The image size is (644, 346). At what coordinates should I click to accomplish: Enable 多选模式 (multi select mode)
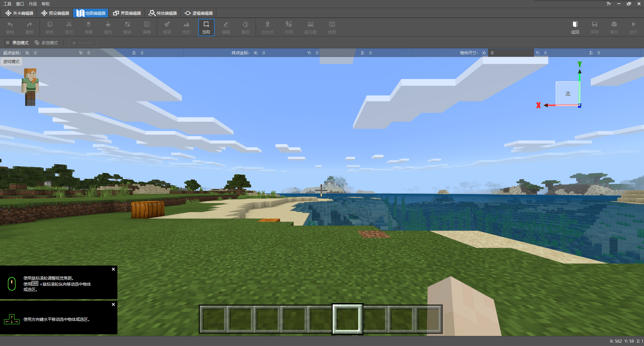tap(46, 43)
